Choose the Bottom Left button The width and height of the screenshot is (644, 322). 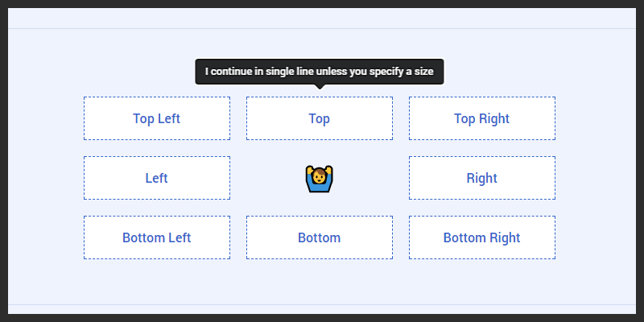[x=157, y=237]
